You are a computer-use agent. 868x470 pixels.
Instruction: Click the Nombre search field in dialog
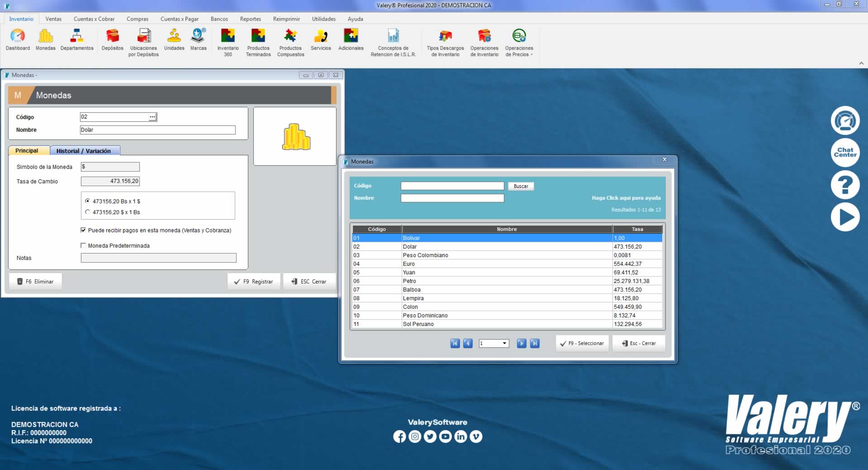452,198
